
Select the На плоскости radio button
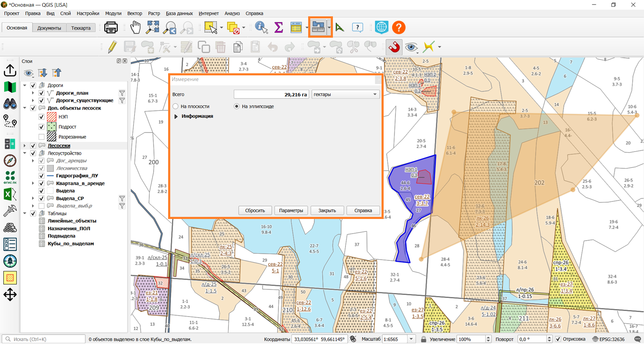[x=176, y=106]
